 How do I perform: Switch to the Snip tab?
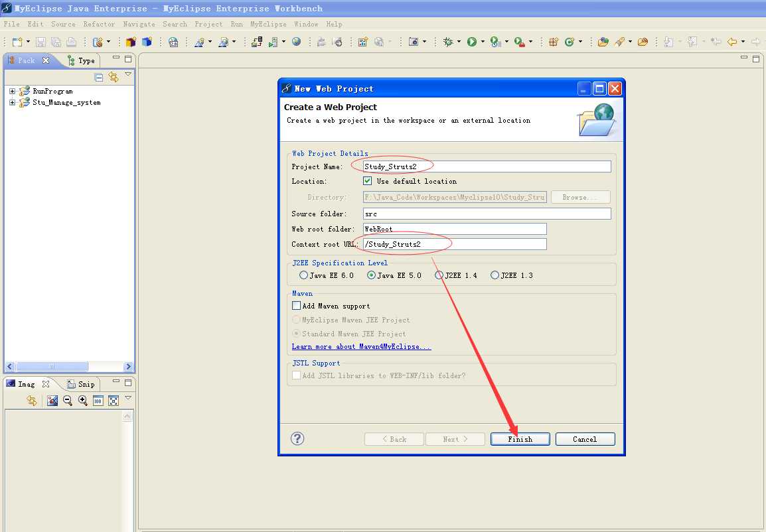82,384
